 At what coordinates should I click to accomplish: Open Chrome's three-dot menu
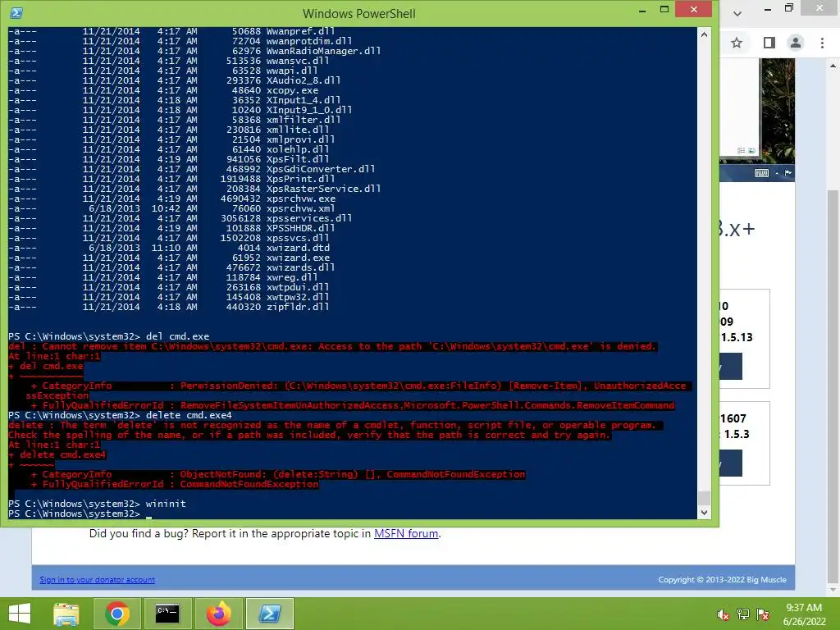tap(822, 43)
